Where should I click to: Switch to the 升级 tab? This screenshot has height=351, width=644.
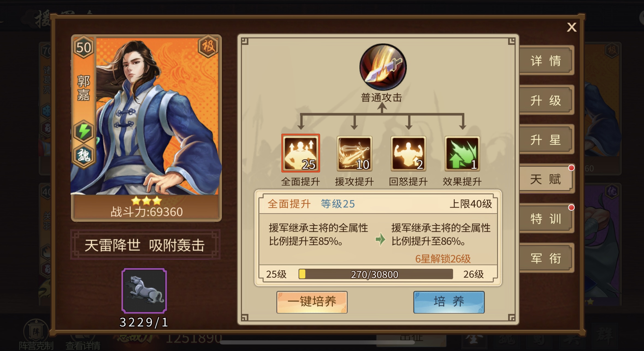pyautogui.click(x=546, y=100)
